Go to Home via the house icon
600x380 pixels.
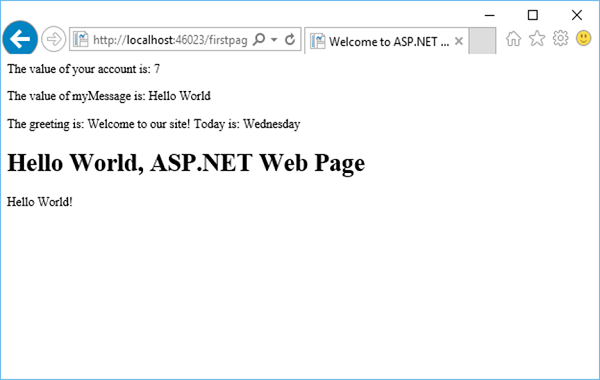point(513,39)
